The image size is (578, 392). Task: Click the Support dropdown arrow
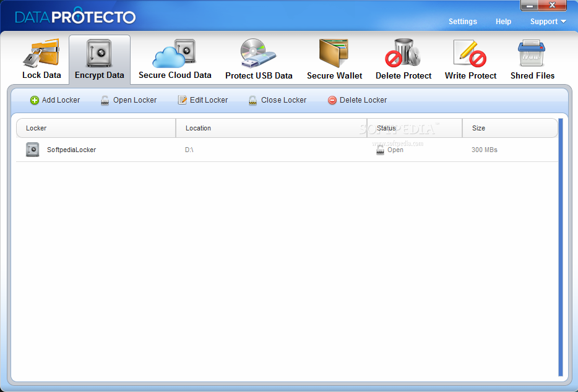coord(563,22)
